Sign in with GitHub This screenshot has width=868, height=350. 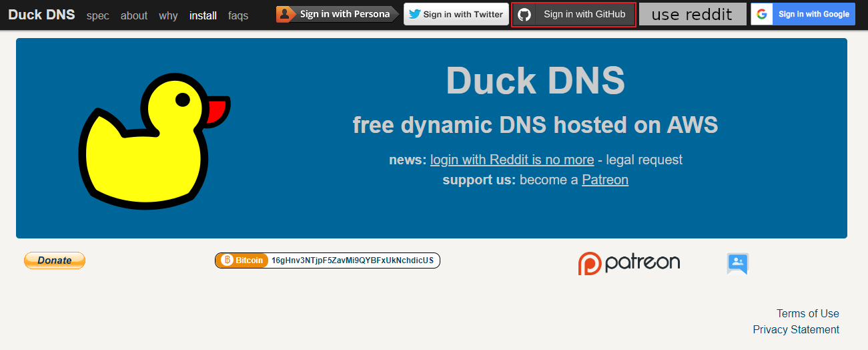(x=573, y=14)
